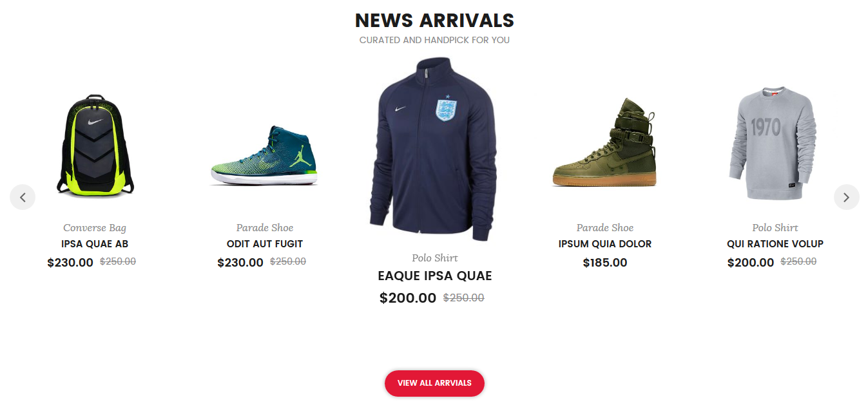The width and height of the screenshot is (868, 407).
Task: Open IPSUM QUIA DOLOR product title
Action: click(x=605, y=244)
